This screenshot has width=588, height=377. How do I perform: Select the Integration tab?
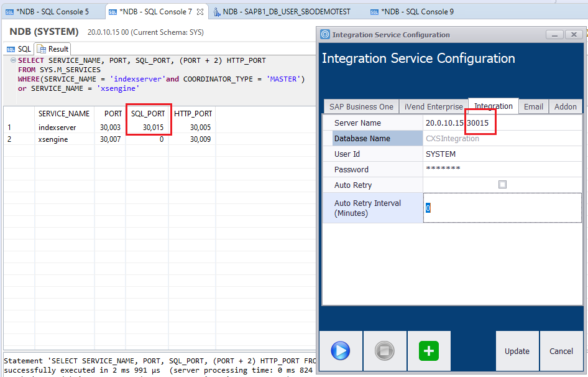pos(494,106)
